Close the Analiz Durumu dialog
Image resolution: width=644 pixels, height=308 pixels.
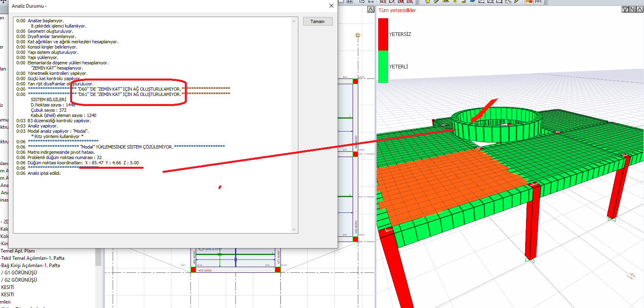click(331, 6)
